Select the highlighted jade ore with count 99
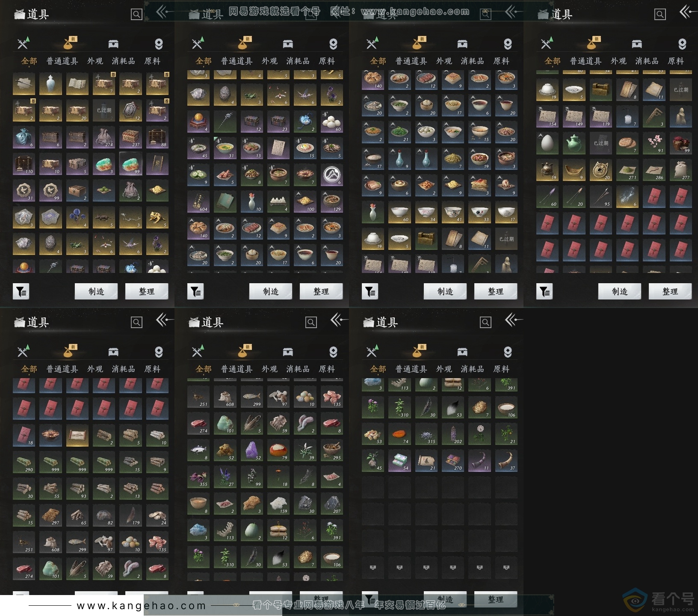 tap(130, 164)
